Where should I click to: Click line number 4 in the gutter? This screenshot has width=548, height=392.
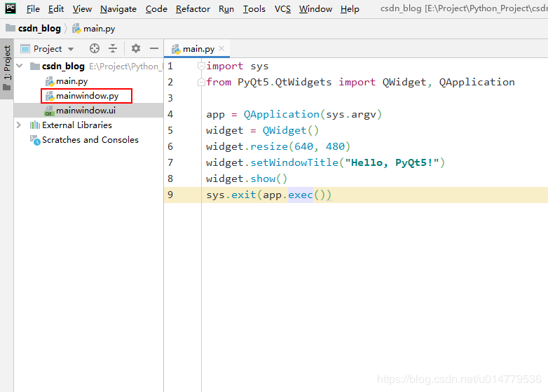click(170, 114)
